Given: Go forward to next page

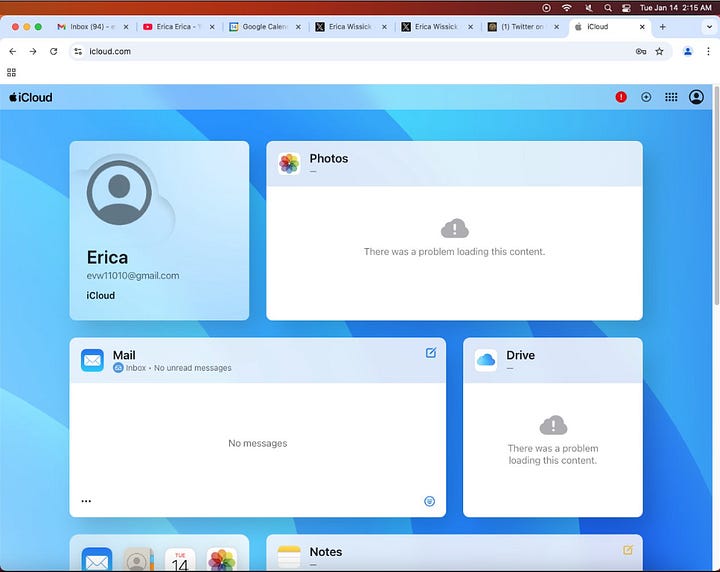Looking at the screenshot, I should click(x=33, y=51).
